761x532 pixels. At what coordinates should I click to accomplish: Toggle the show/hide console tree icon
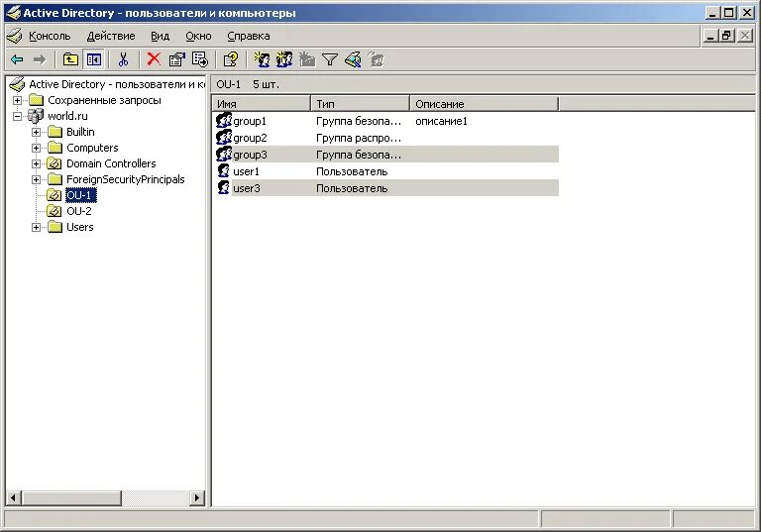(94, 59)
